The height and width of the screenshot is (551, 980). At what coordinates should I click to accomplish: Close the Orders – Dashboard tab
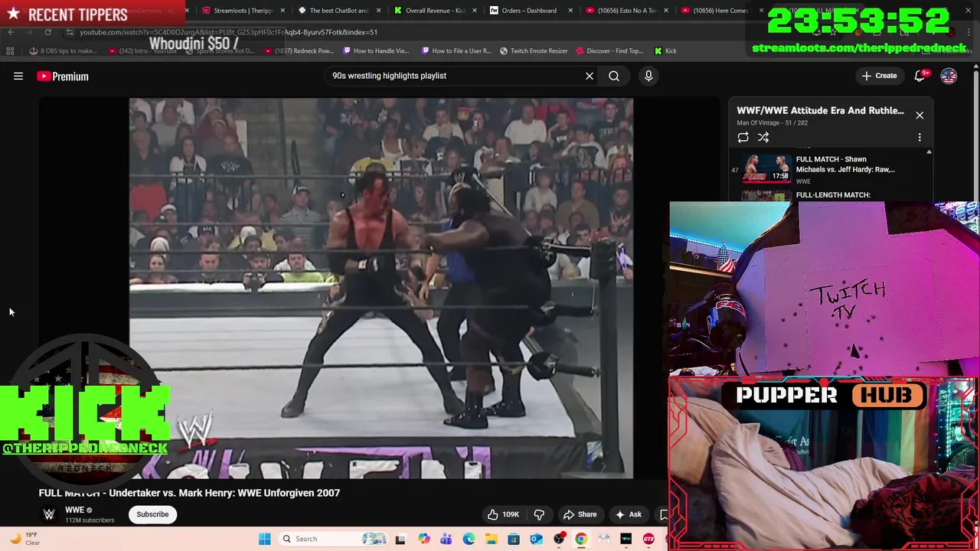(570, 10)
